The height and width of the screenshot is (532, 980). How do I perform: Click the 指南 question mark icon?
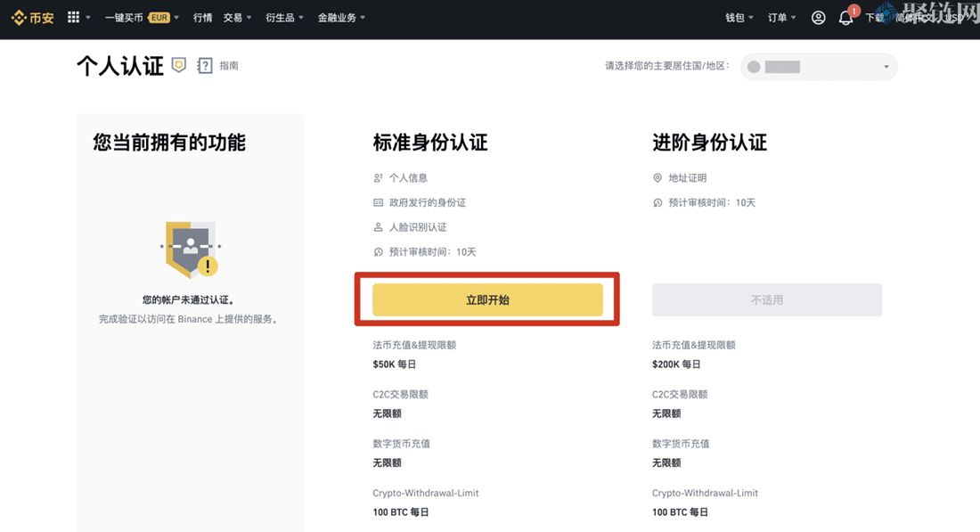click(204, 65)
